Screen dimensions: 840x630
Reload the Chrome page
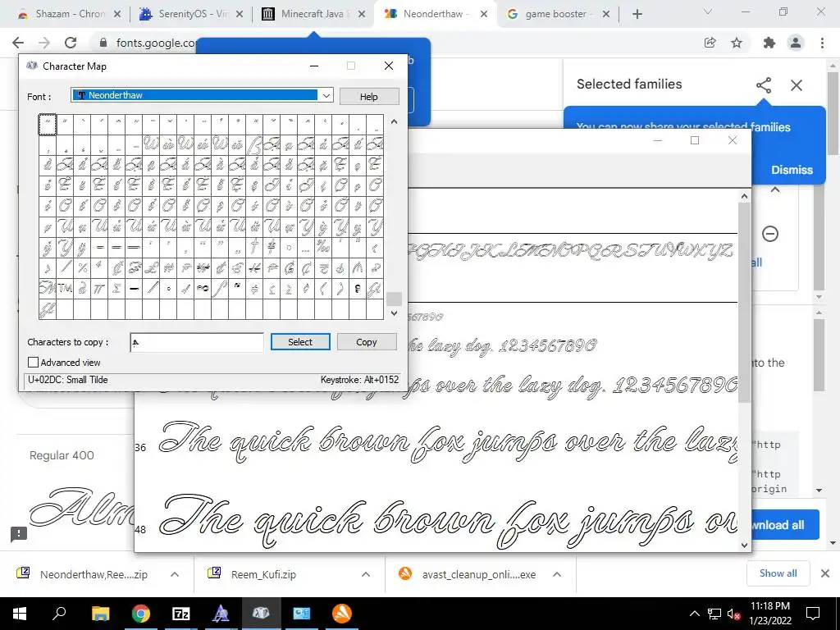click(71, 43)
